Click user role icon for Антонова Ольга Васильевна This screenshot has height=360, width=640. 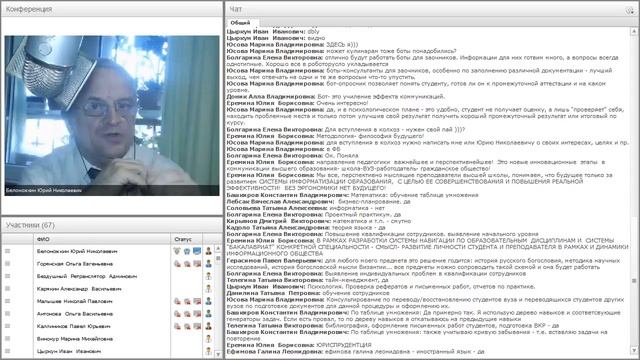(x=209, y=314)
